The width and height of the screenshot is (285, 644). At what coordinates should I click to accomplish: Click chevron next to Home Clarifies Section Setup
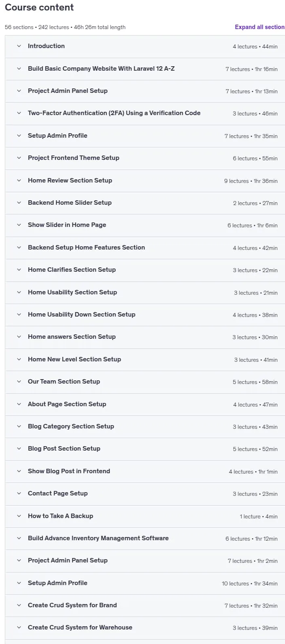tap(19, 270)
